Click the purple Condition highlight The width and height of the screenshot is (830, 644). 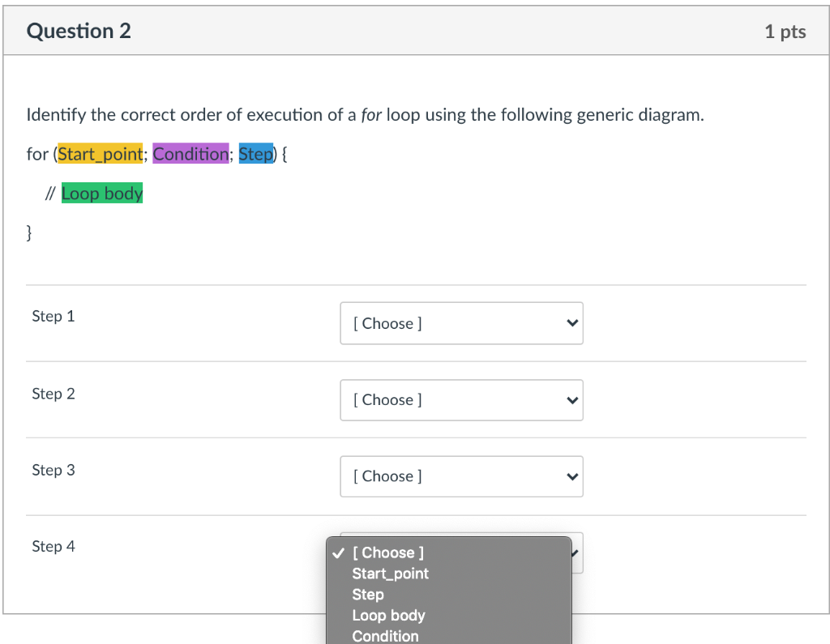(x=190, y=154)
